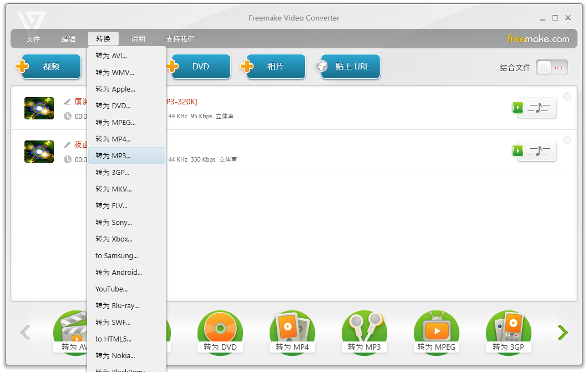Open audio edit button for first file
The image size is (588, 372).
pyautogui.click(x=536, y=108)
